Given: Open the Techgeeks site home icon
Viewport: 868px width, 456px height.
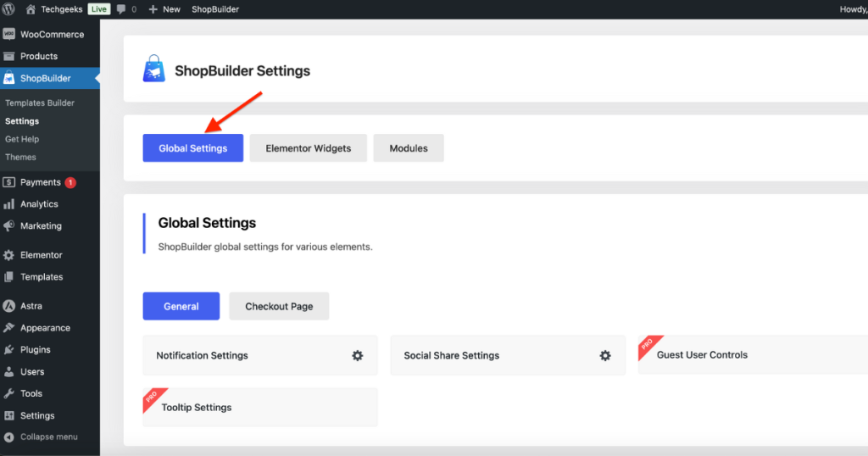Looking at the screenshot, I should [x=31, y=9].
